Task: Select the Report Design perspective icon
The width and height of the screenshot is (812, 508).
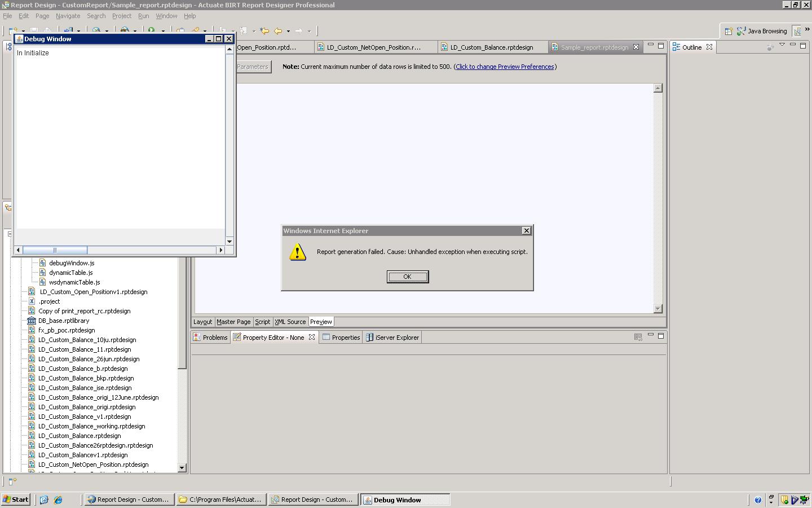Action: click(797, 31)
